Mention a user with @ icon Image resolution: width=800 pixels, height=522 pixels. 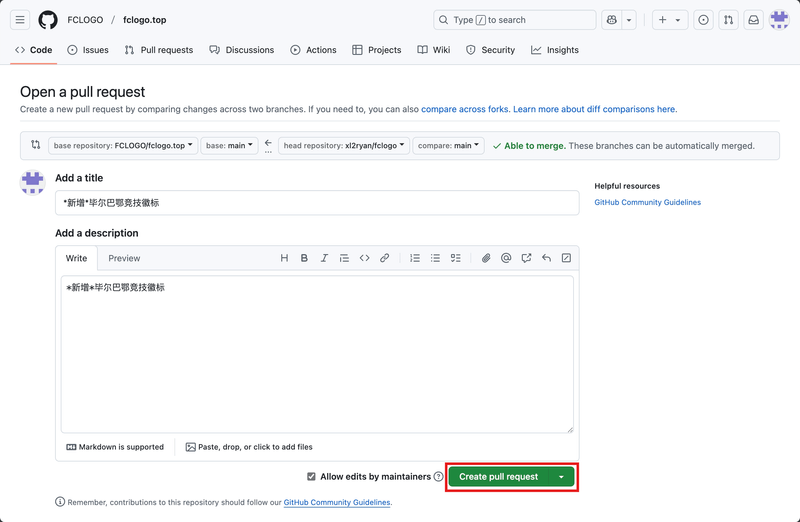pos(506,258)
